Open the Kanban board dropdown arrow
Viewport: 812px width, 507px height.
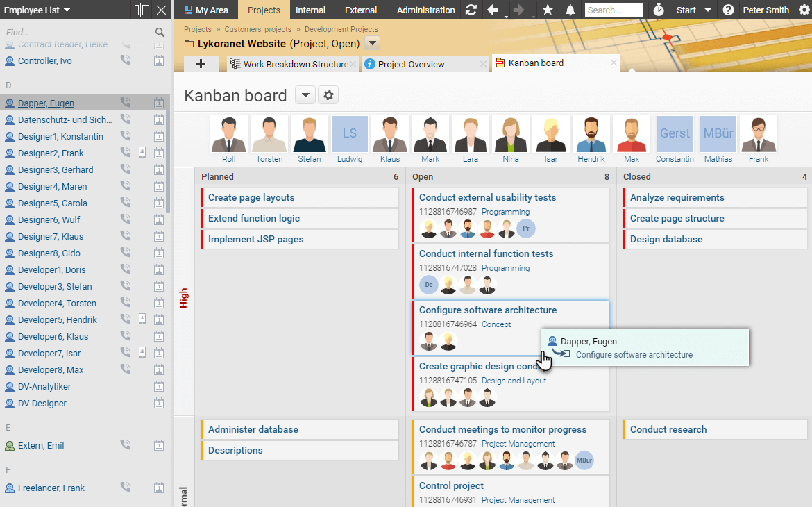tap(305, 95)
